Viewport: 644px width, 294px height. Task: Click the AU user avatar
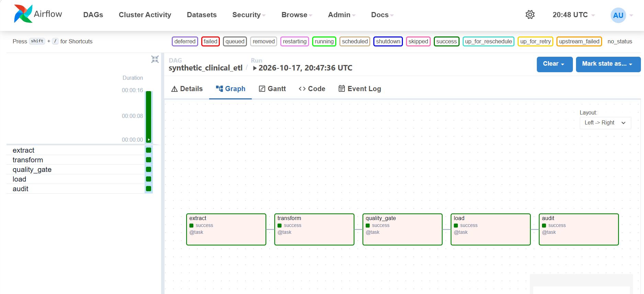click(618, 15)
